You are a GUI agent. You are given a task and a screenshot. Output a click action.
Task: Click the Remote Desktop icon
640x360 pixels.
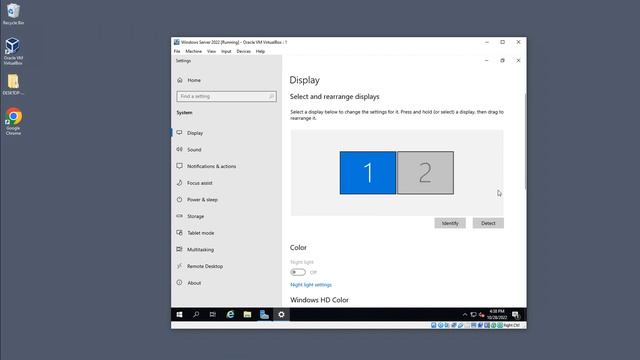179,266
